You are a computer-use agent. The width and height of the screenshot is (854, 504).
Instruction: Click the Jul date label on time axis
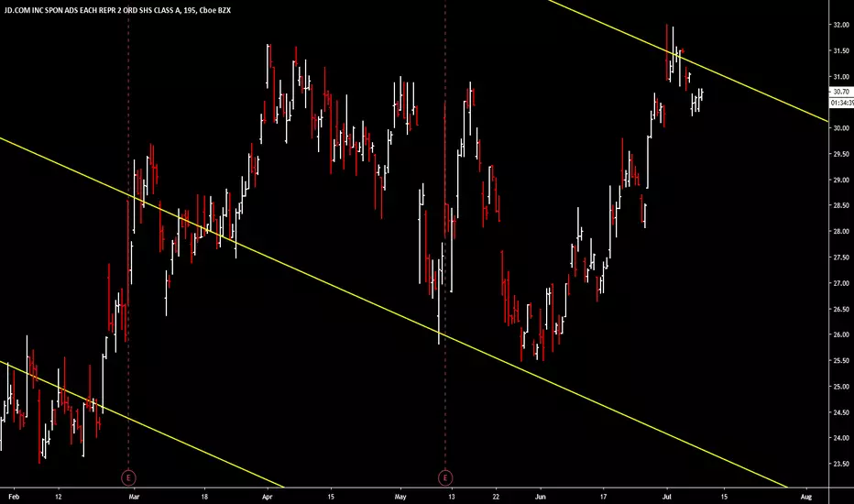[667, 497]
